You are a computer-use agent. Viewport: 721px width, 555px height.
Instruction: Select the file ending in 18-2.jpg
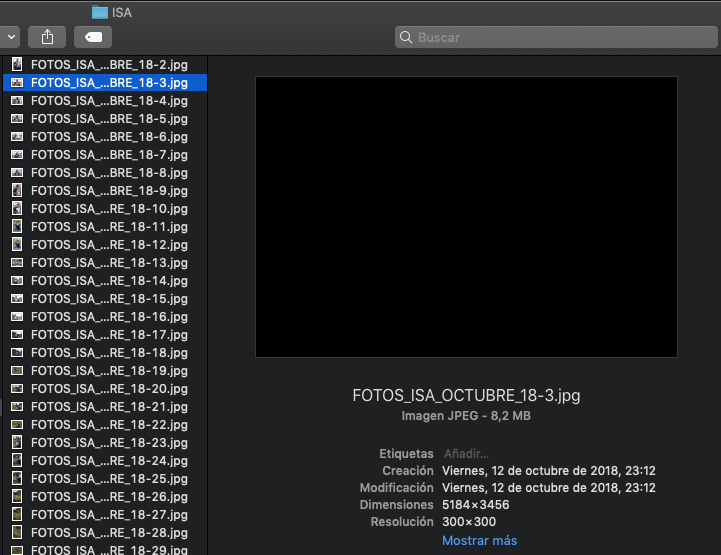tap(108, 64)
